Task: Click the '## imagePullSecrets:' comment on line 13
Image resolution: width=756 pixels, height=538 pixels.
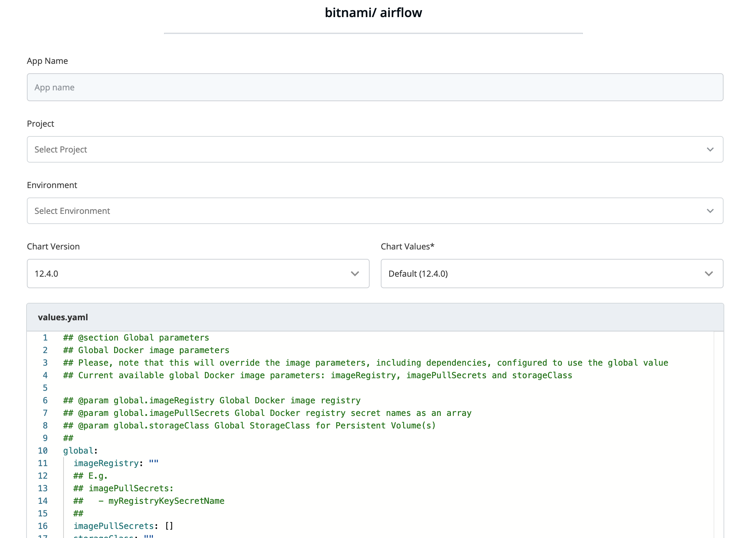Action: point(124,488)
